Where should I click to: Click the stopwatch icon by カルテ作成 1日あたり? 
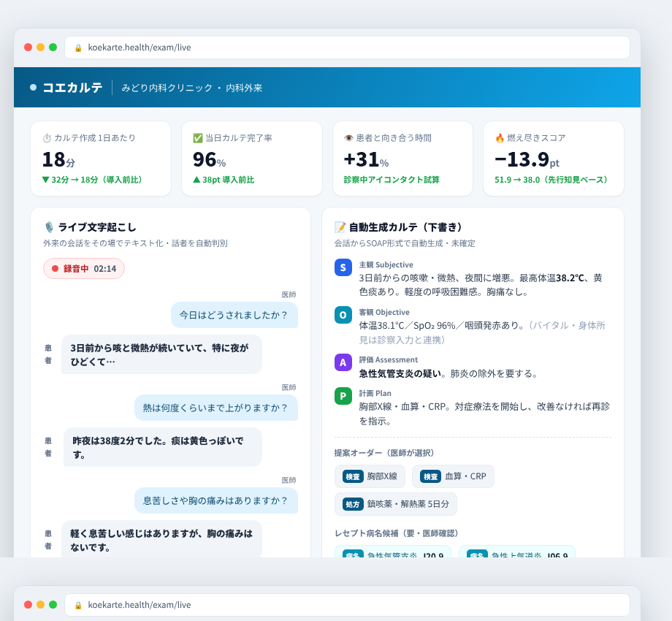(47, 138)
